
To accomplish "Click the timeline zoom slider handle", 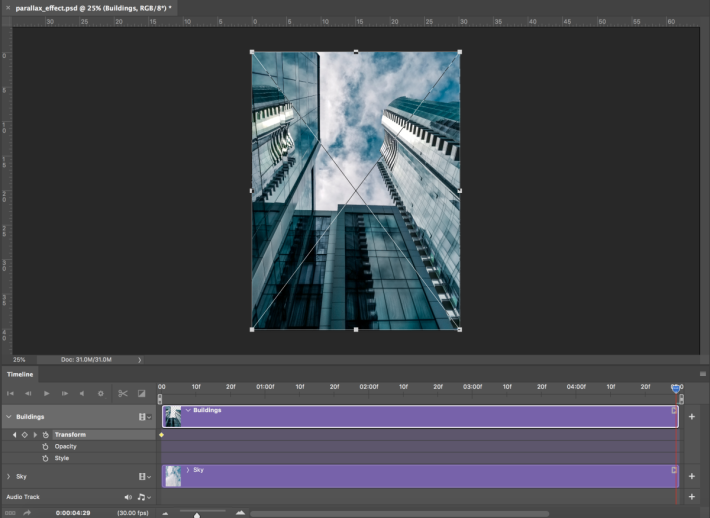I will (197, 515).
